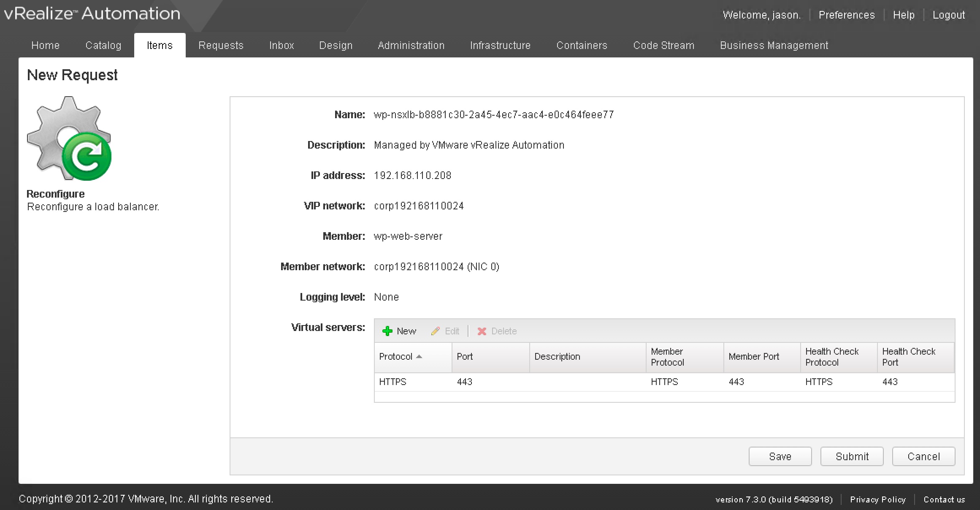Click the red X Delete icon
The image size is (980, 510).
pyautogui.click(x=482, y=331)
